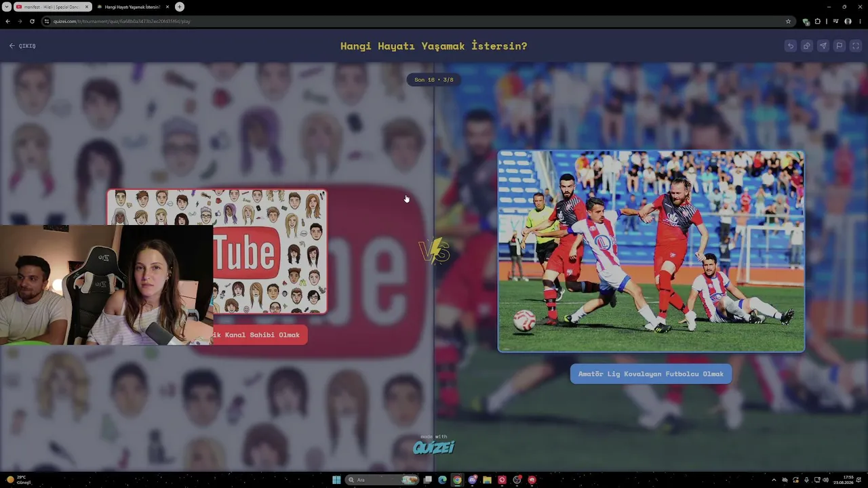Undo the last quiz choice
This screenshot has height=488, width=868.
[x=791, y=46]
